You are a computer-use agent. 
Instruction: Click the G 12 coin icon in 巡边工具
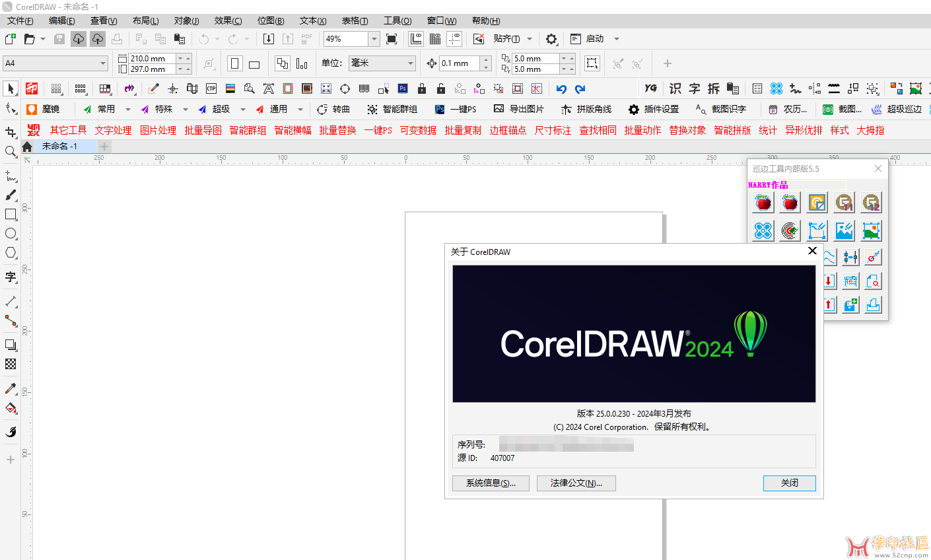pos(872,203)
